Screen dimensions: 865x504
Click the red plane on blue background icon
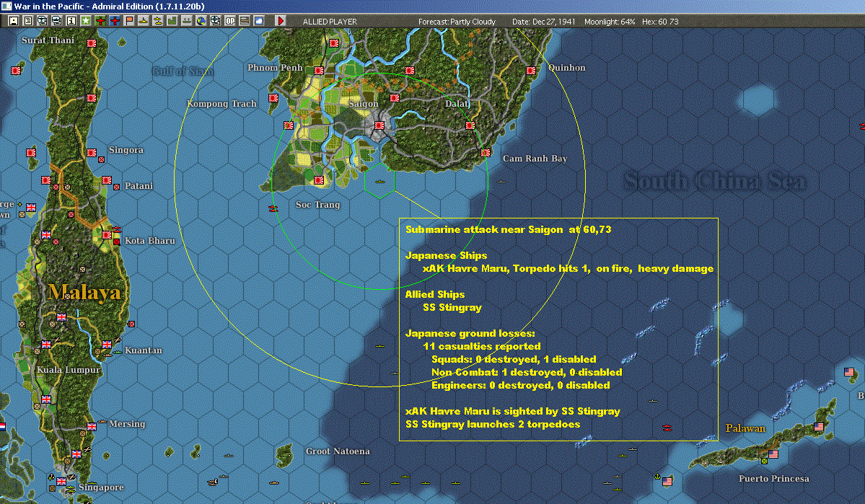115,21
